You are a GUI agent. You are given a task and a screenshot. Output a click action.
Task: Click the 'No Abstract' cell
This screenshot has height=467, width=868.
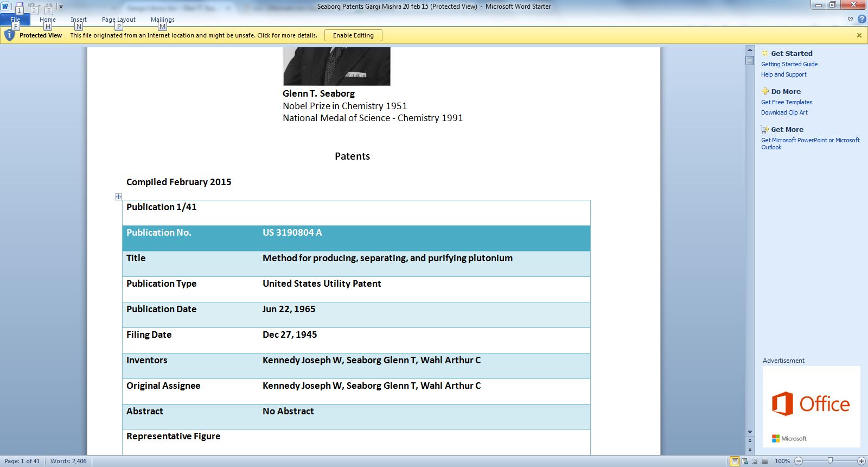(x=424, y=417)
